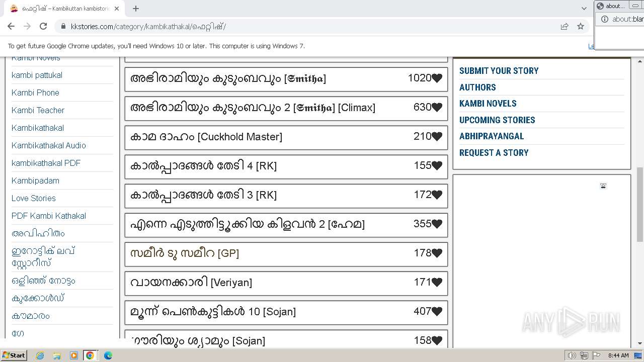Minimize the about:blank window
644x362 pixels.
pyautogui.click(x=636, y=6)
